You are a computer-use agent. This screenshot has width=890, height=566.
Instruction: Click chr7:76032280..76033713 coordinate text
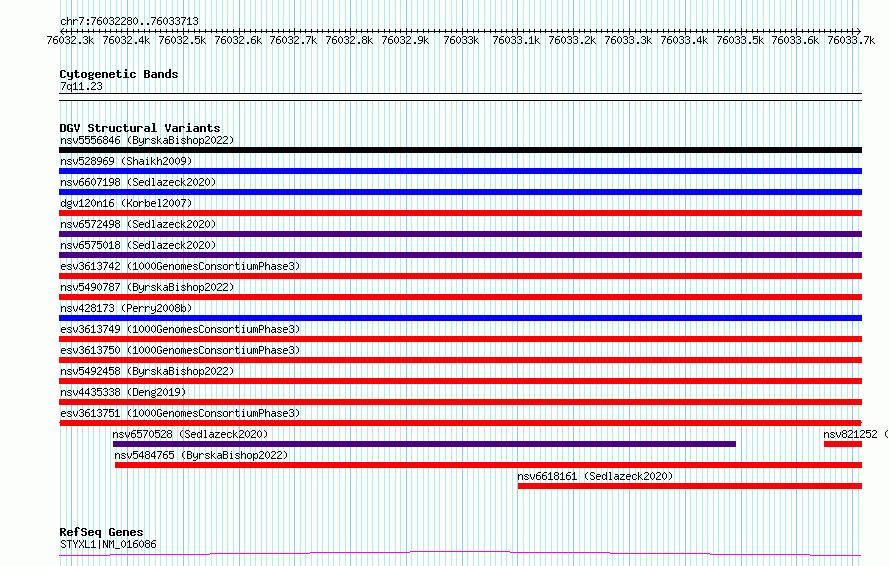(x=129, y=22)
